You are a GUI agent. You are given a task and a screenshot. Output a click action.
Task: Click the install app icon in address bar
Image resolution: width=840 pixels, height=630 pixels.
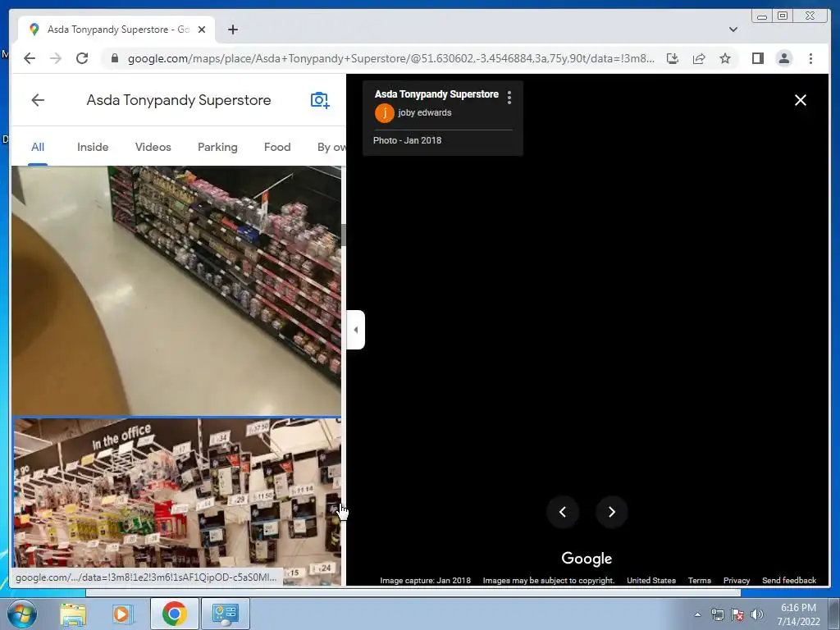[673, 58]
